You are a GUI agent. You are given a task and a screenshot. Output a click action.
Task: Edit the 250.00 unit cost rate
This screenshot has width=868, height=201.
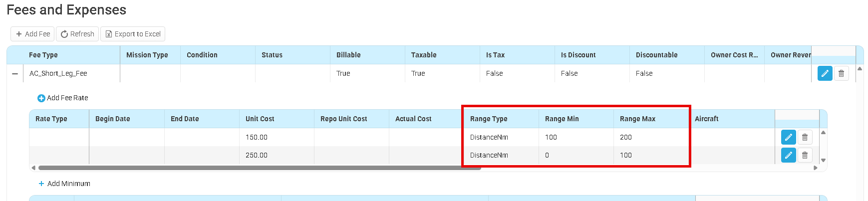point(788,155)
